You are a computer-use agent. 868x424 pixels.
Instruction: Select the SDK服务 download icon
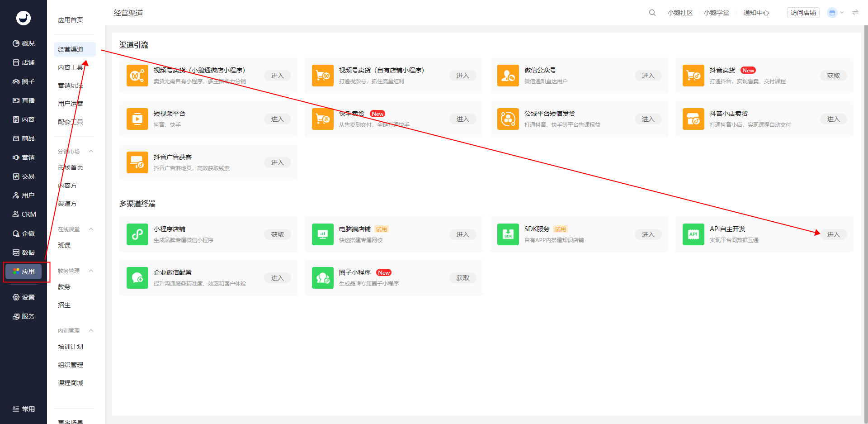[508, 234]
